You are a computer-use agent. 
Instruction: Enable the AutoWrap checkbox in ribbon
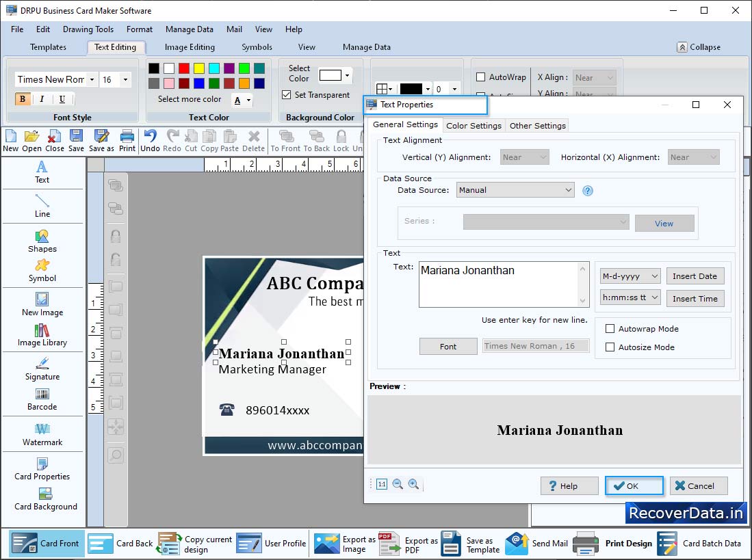(480, 77)
